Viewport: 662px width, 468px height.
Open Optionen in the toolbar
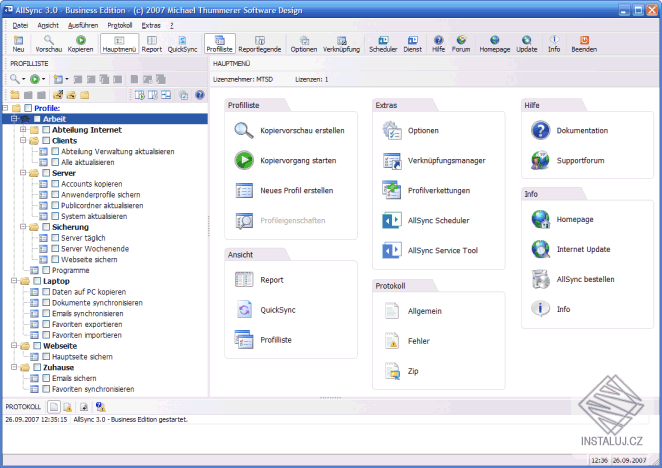pyautogui.click(x=304, y=44)
